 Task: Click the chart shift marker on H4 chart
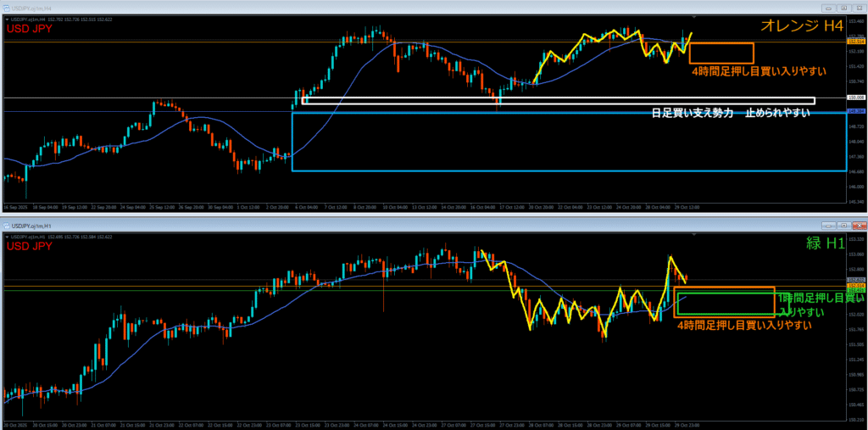(693, 18)
